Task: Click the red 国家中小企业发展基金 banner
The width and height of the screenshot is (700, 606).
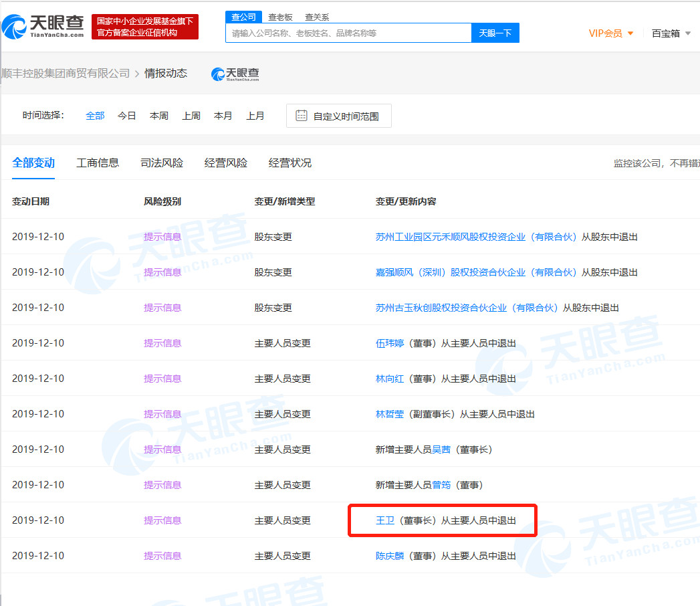Action: coord(144,27)
